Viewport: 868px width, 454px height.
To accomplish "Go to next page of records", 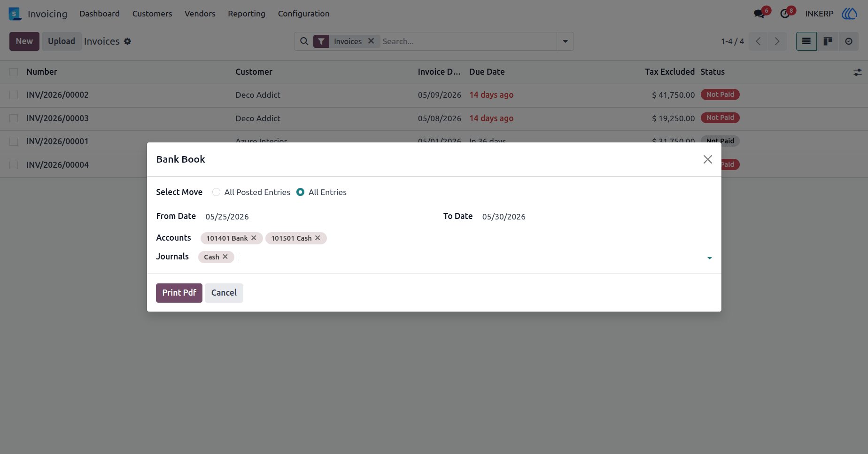I will click(x=777, y=41).
